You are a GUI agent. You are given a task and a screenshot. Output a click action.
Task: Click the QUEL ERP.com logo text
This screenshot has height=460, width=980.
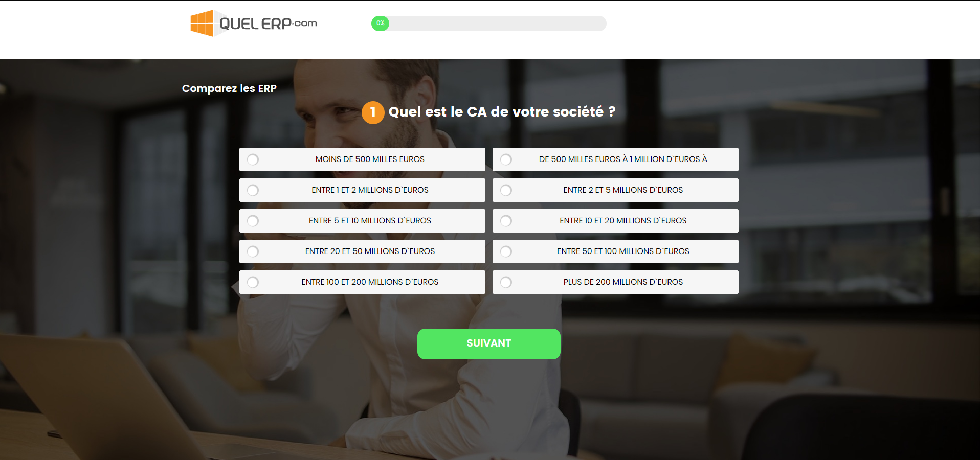pyautogui.click(x=268, y=24)
